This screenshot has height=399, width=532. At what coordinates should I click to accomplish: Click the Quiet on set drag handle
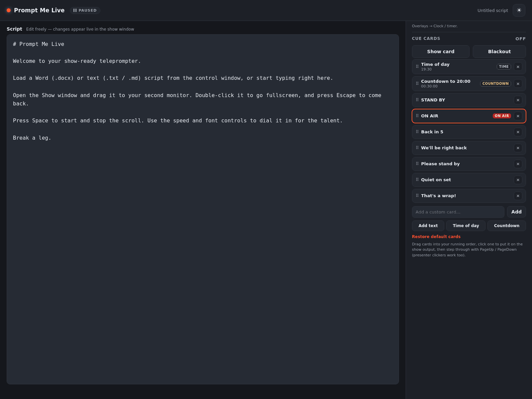pyautogui.click(x=417, y=180)
